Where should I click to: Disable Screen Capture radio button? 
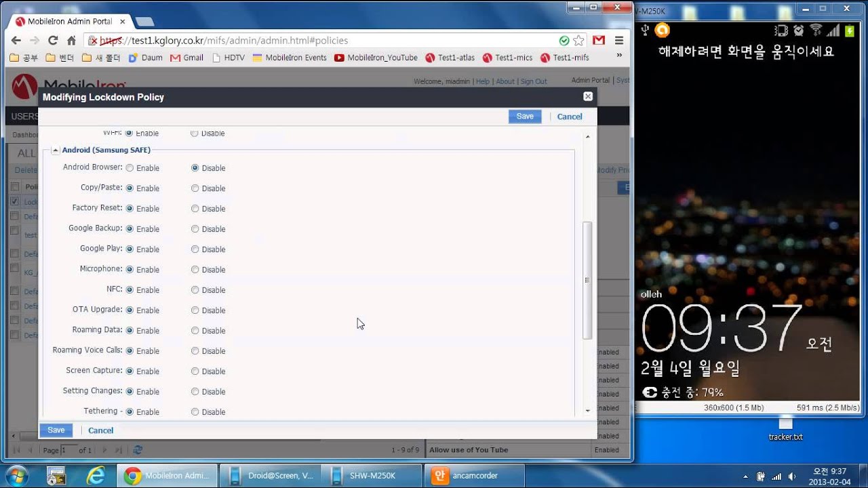(x=195, y=371)
